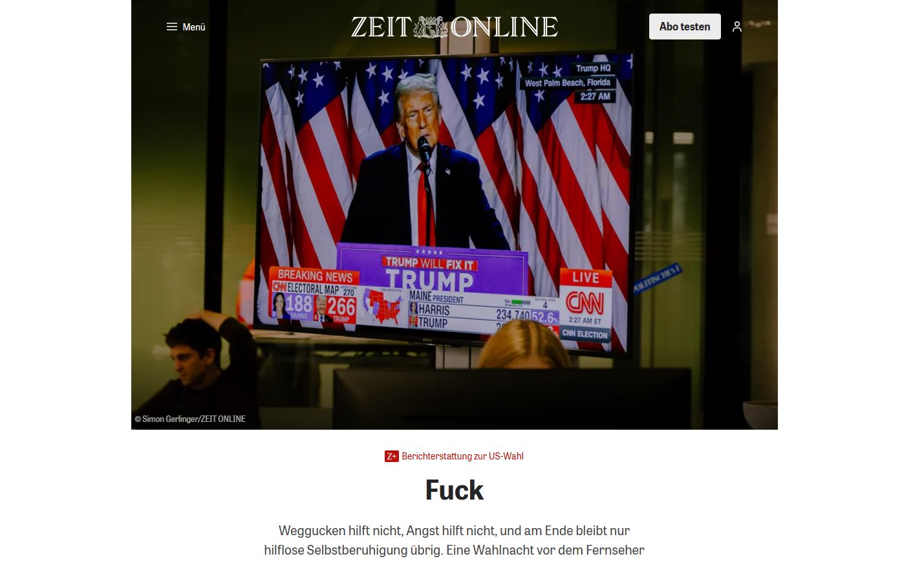924x563 pixels.
Task: Click the TRUMP WILL FIX IT podium sign
Action: click(x=429, y=263)
